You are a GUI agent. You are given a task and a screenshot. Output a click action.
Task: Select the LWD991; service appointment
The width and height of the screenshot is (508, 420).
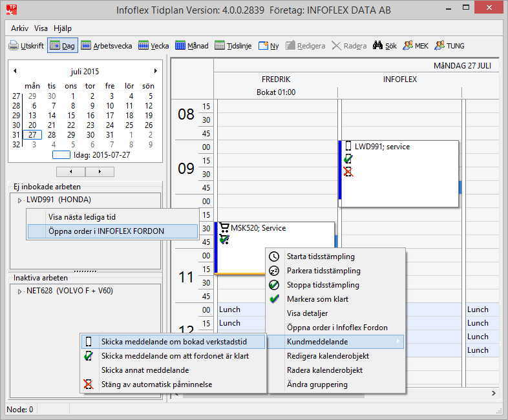pos(399,174)
